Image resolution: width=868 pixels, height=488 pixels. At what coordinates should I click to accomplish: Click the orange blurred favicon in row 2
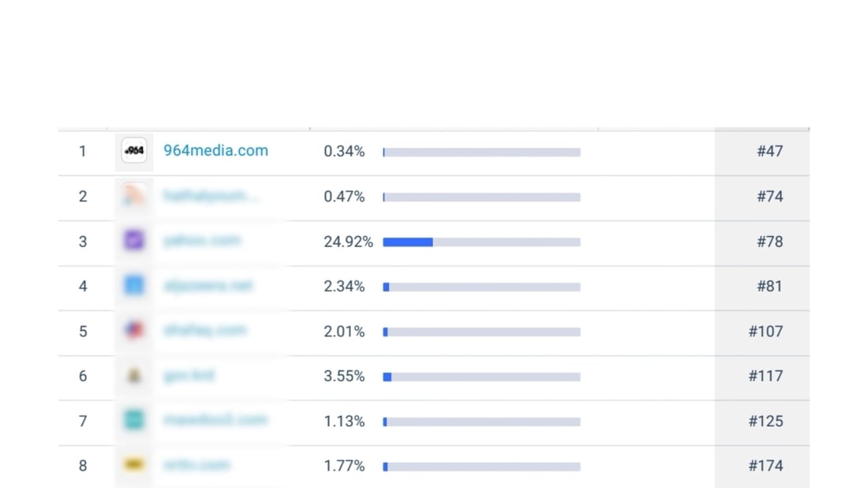coord(134,196)
